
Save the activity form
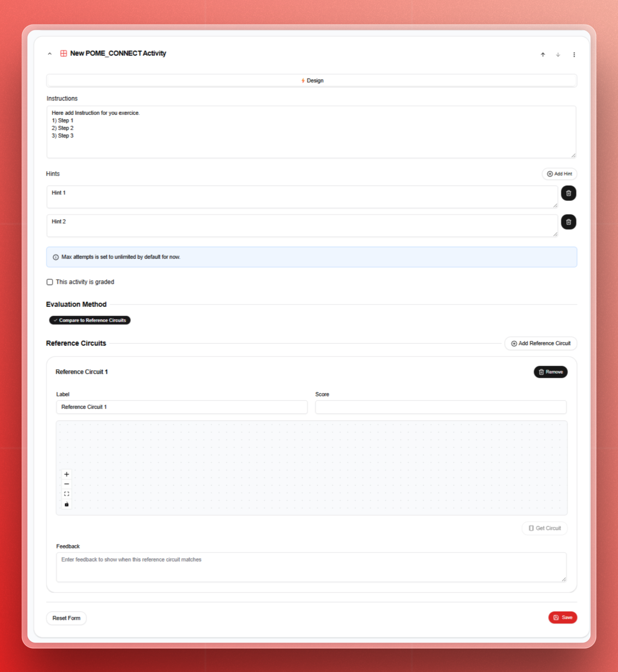563,617
